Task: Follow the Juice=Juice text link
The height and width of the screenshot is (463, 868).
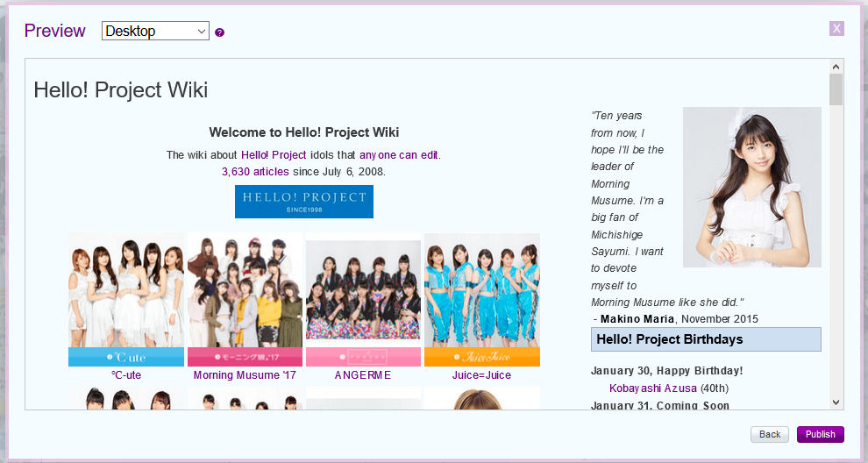Action: [481, 375]
